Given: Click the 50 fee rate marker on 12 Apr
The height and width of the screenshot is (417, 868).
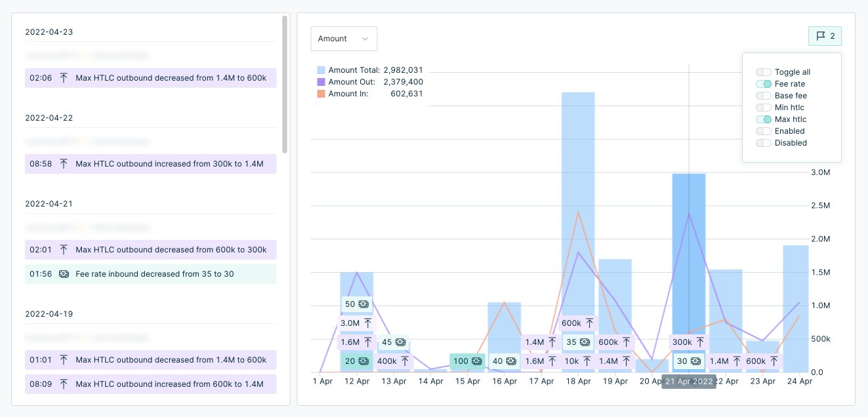Looking at the screenshot, I should tap(356, 304).
